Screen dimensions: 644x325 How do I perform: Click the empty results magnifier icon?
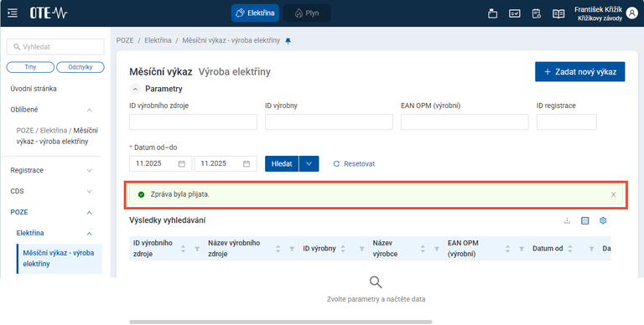376,282
